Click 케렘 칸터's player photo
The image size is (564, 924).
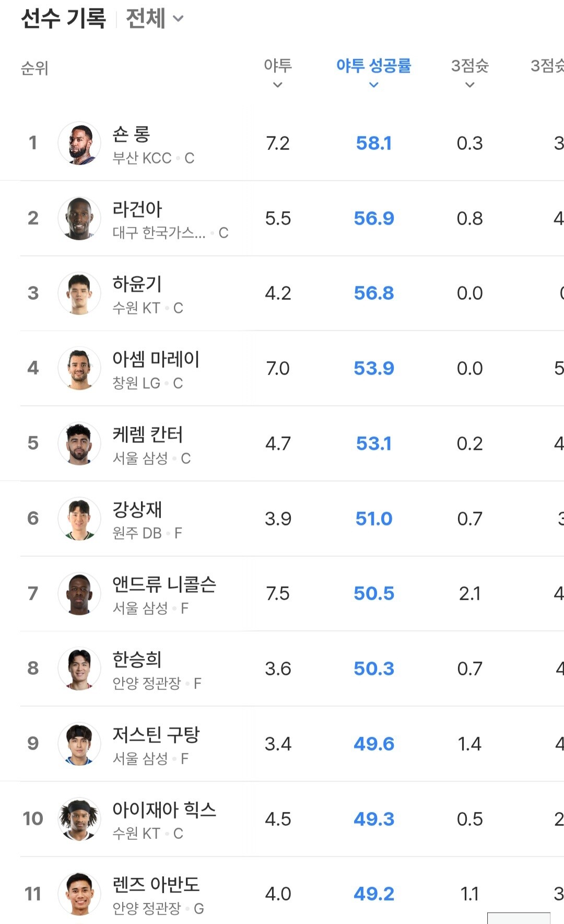(79, 443)
